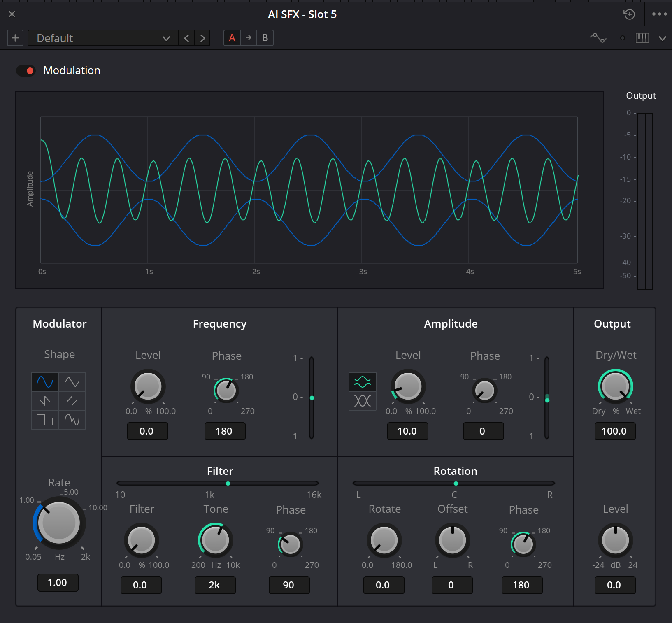Select the falling sawtooth modulator shape
672x623 pixels.
point(45,400)
